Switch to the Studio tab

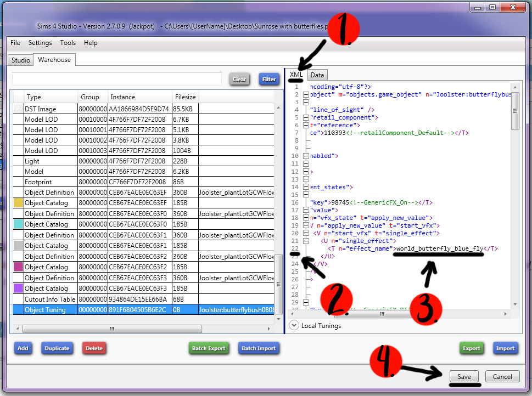[21, 60]
